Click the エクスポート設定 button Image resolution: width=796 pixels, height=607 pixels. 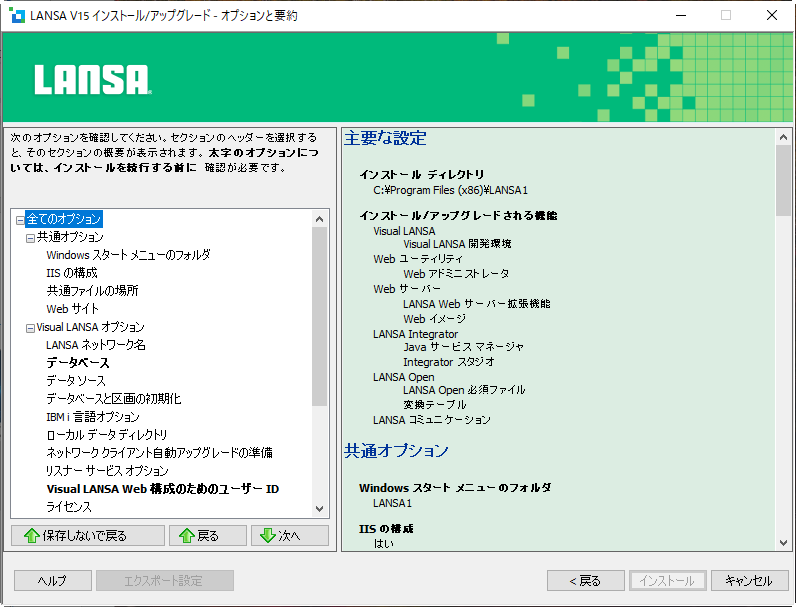click(164, 581)
